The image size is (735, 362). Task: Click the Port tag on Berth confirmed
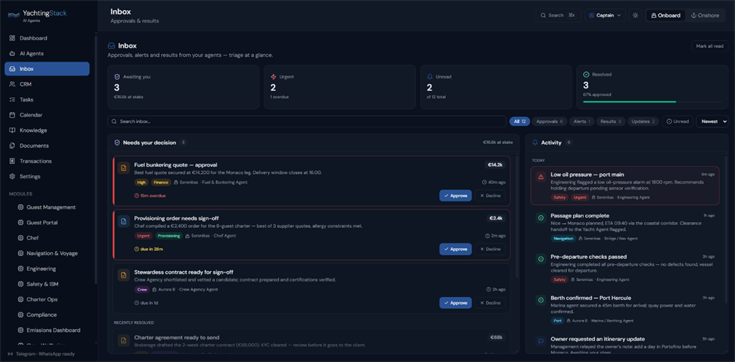557,321
